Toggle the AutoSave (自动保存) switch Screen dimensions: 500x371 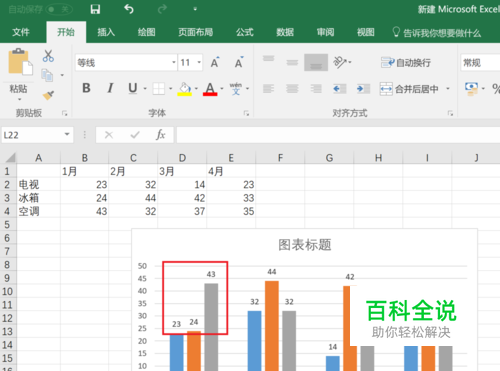coord(59,9)
